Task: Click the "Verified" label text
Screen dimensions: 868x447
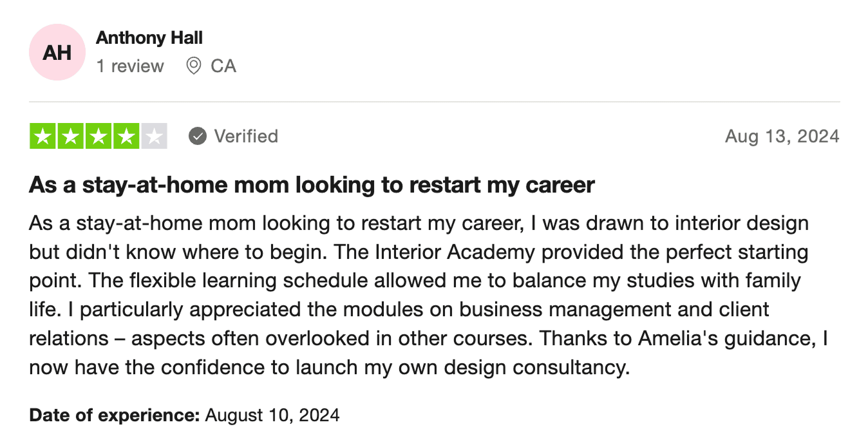Action: [246, 136]
